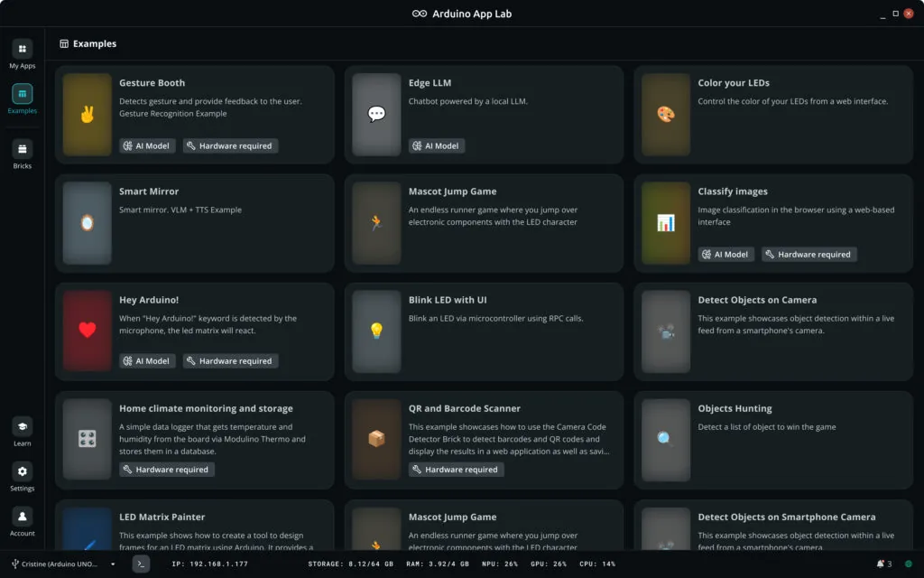Viewport: 924px width, 578px height.
Task: Click the Detect Objects on Camera camera icon
Action: [666, 331]
